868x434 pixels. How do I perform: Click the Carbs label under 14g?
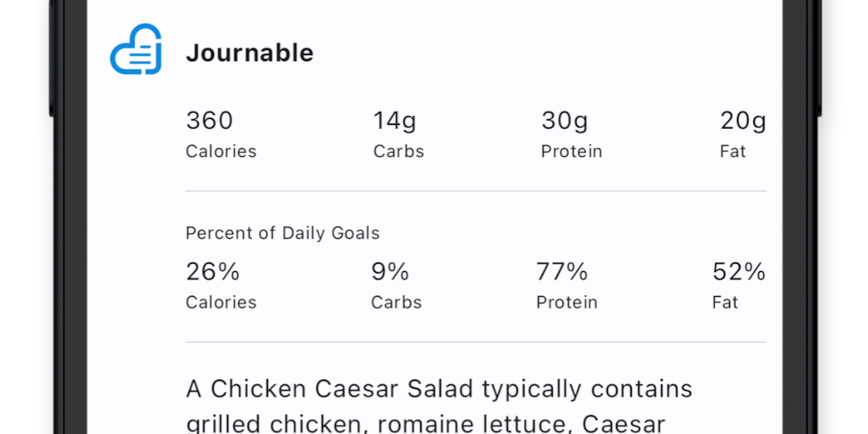pos(398,152)
